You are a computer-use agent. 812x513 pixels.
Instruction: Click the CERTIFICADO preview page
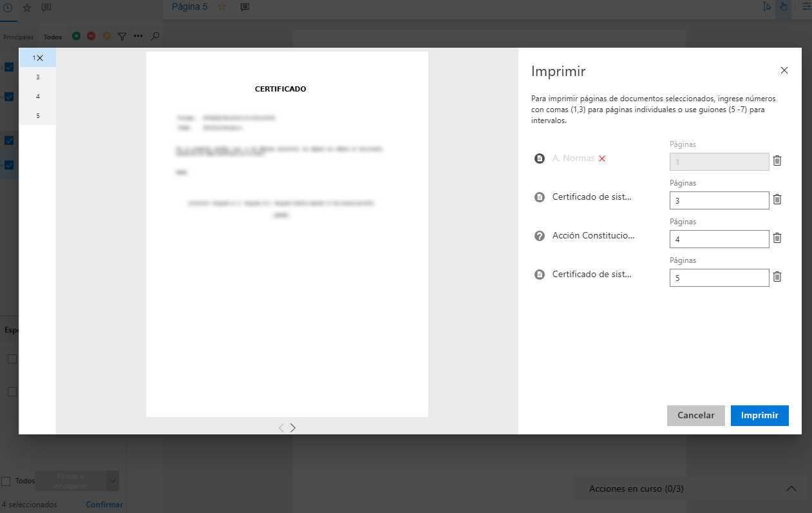click(287, 234)
